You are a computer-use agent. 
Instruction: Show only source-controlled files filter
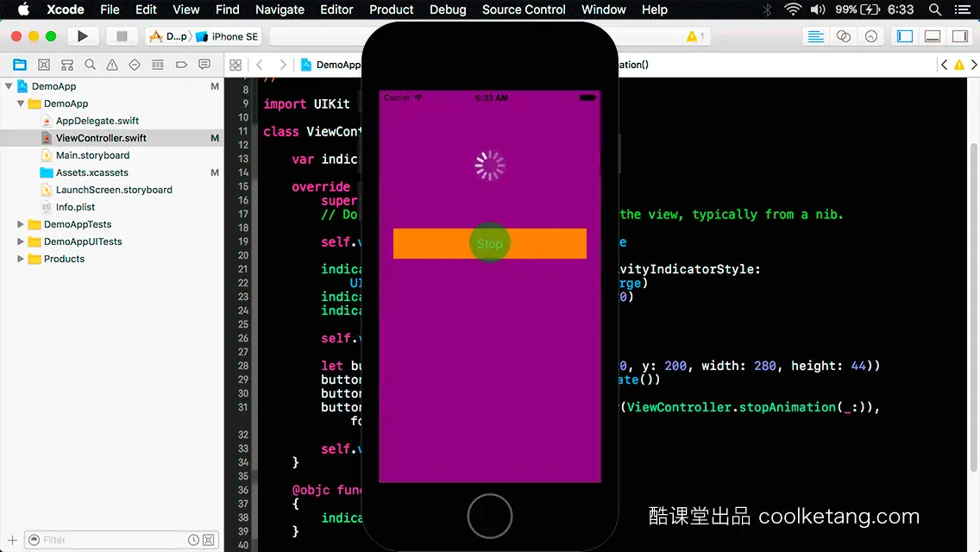click(x=209, y=540)
